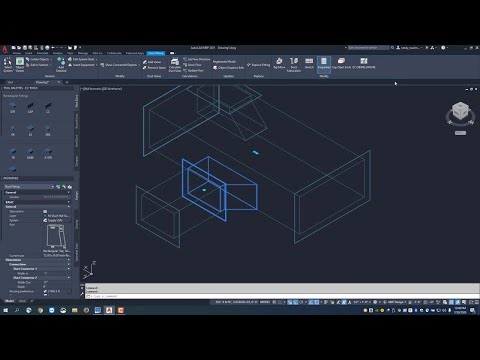Select the View ribbon tab
This screenshot has width=480, height=360.
pos(70,53)
